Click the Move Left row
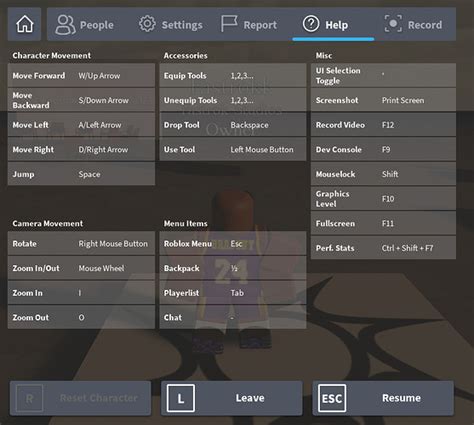The image size is (474, 425). click(x=81, y=125)
